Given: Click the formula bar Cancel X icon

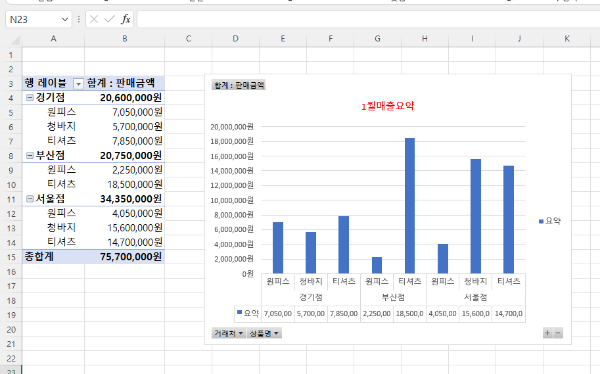Looking at the screenshot, I should click(x=94, y=19).
